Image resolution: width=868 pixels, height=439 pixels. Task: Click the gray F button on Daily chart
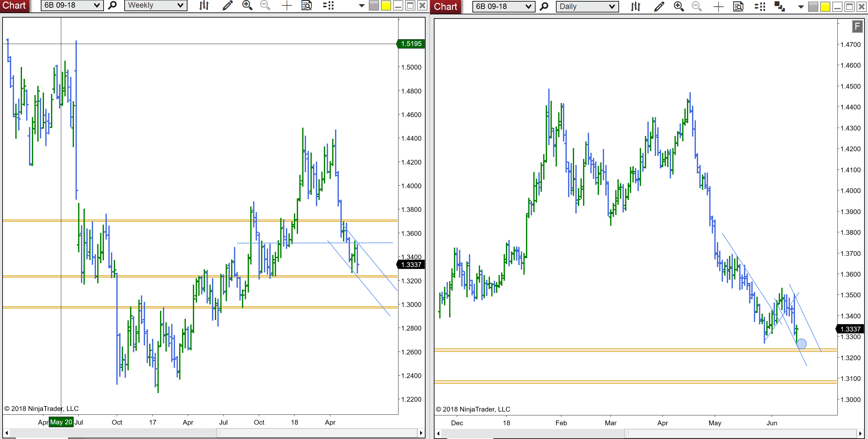(857, 26)
